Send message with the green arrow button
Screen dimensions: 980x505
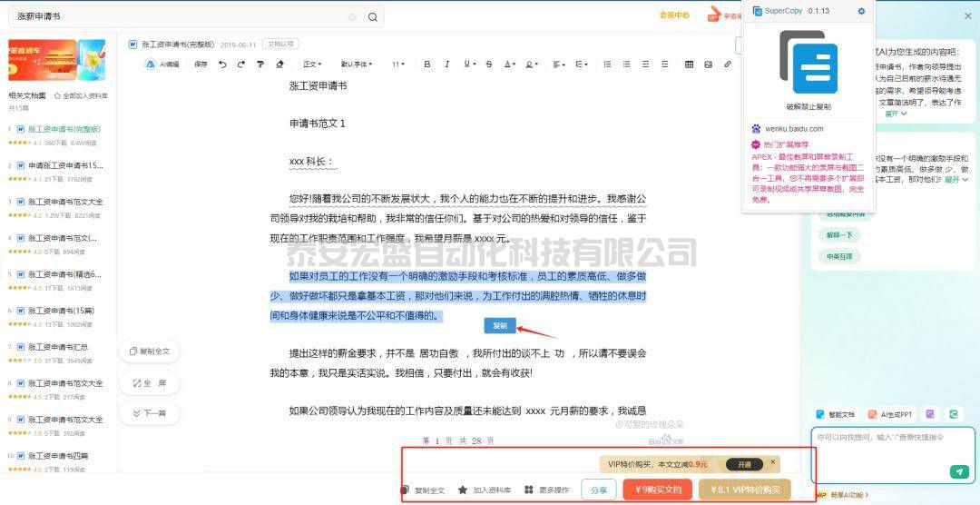tap(958, 471)
